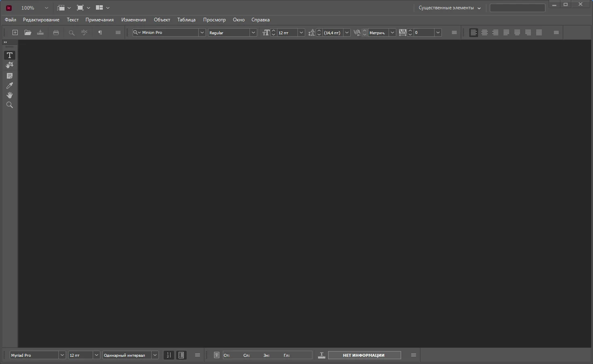Click the New document icon
Screen dimensions: 593x364
(15, 33)
